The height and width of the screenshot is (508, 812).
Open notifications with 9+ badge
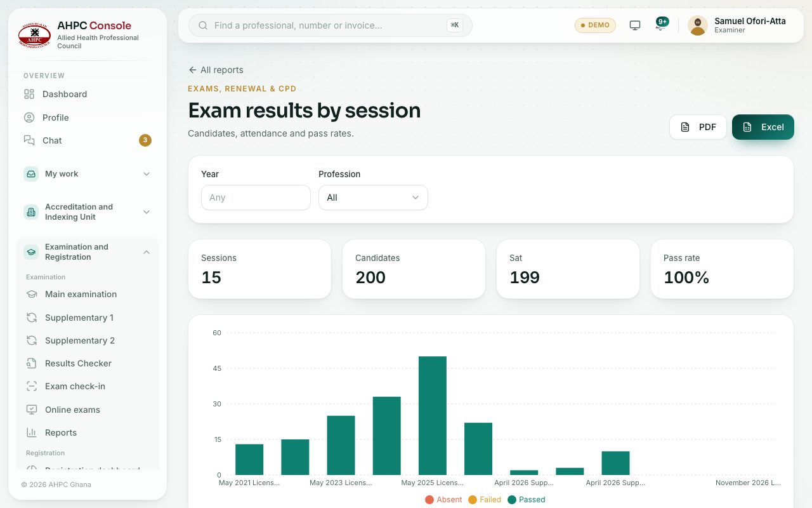point(661,25)
